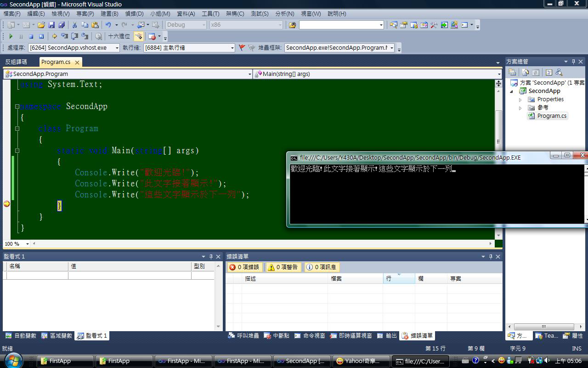Switch to the 區域變數 panel tab
Screen dimensions: 588x368
(57, 336)
